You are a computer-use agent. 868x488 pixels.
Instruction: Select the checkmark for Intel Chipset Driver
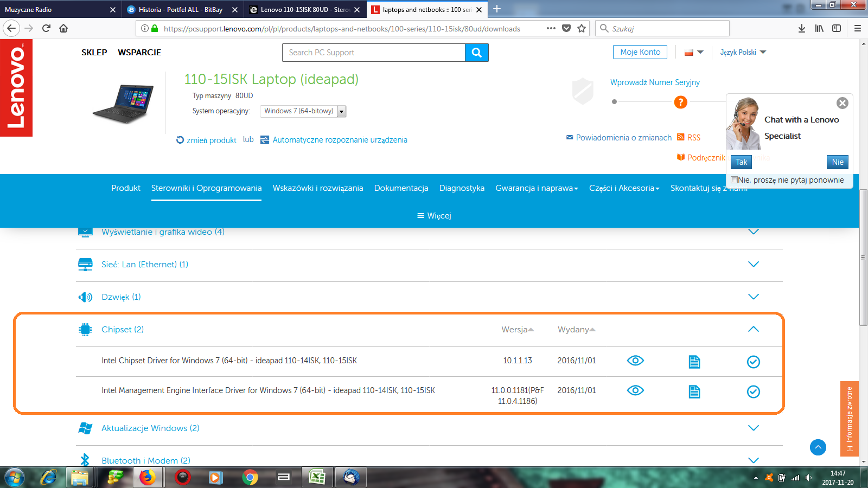[x=754, y=362]
